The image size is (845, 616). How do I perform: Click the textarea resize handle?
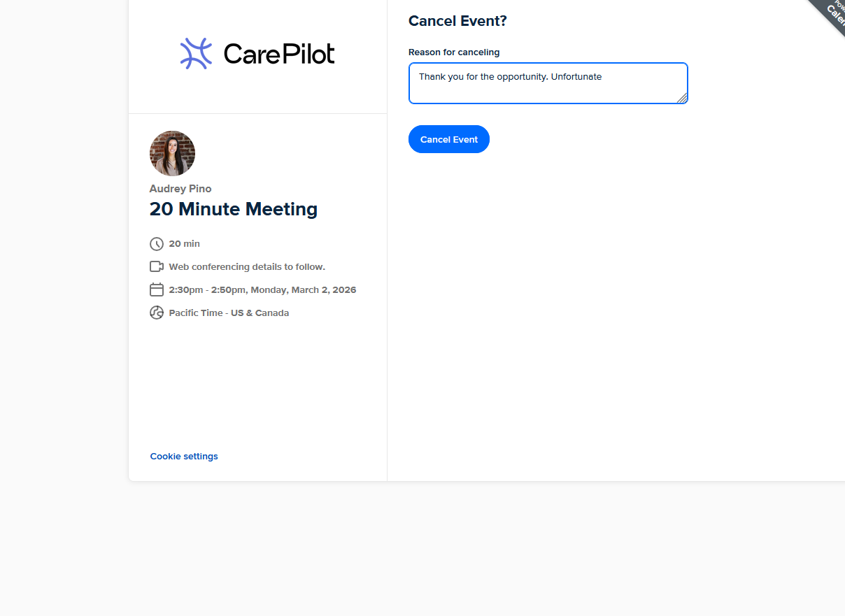point(682,98)
